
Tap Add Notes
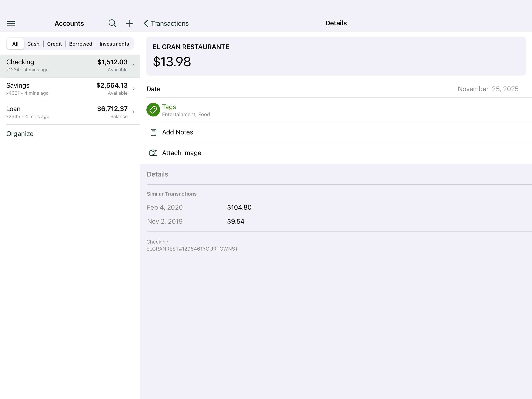[177, 132]
